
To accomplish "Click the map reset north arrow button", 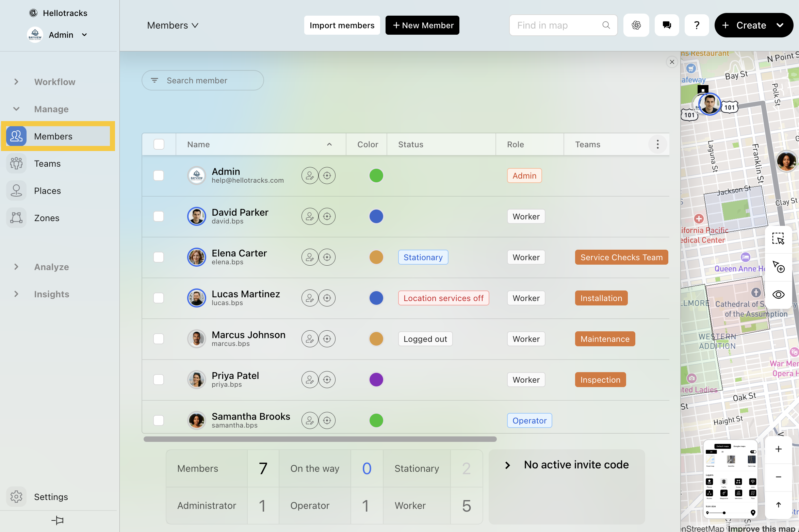I will click(x=778, y=505).
